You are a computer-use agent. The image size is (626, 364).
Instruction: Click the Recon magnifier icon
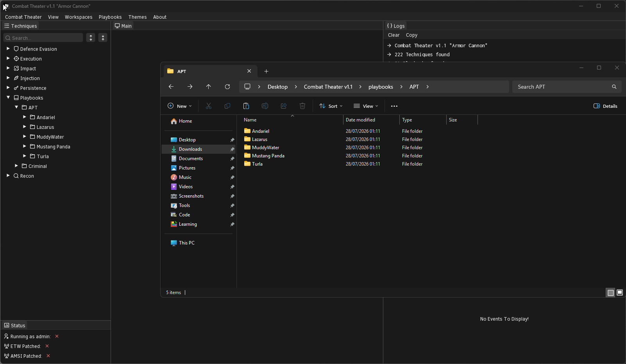(x=16, y=176)
